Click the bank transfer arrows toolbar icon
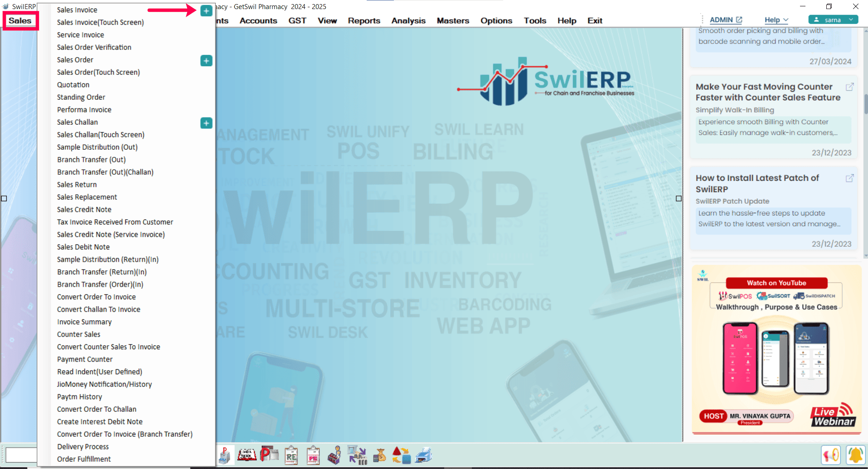This screenshot has height=469, width=868. (357, 455)
